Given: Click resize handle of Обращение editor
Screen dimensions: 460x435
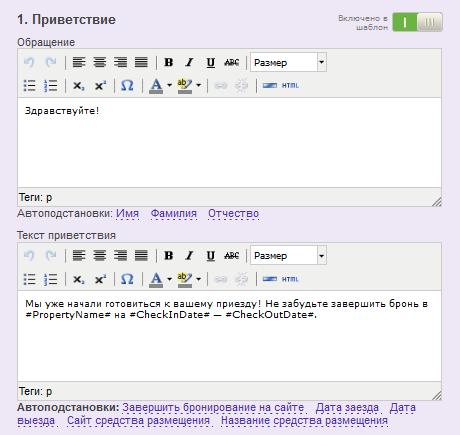Looking at the screenshot, I should 436,201.
